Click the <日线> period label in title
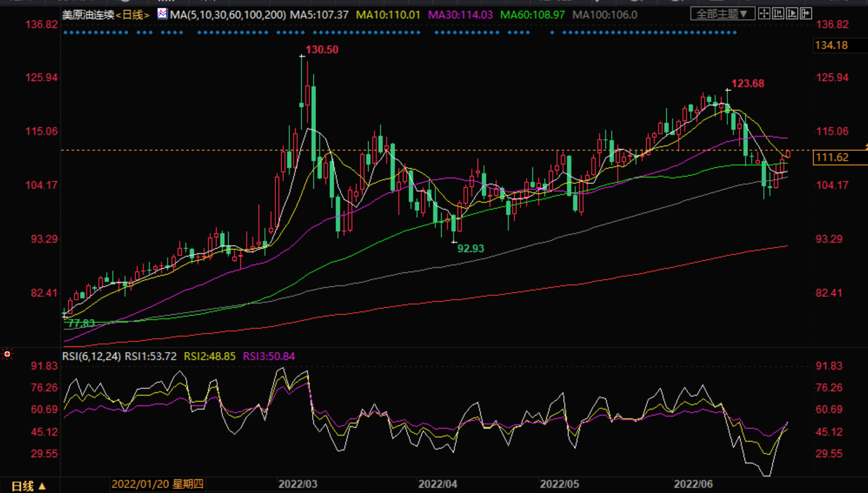868x493 pixels. point(133,14)
